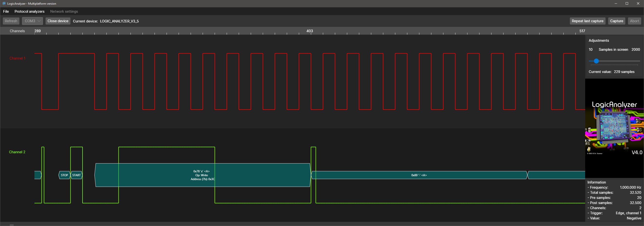Select the 0x78 Write address annotation
This screenshot has width=644, height=226.
[202, 175]
